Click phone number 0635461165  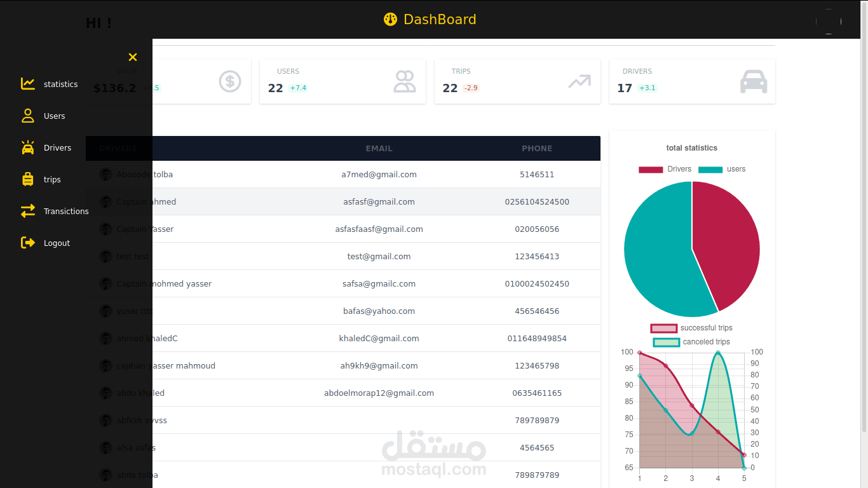pos(537,393)
